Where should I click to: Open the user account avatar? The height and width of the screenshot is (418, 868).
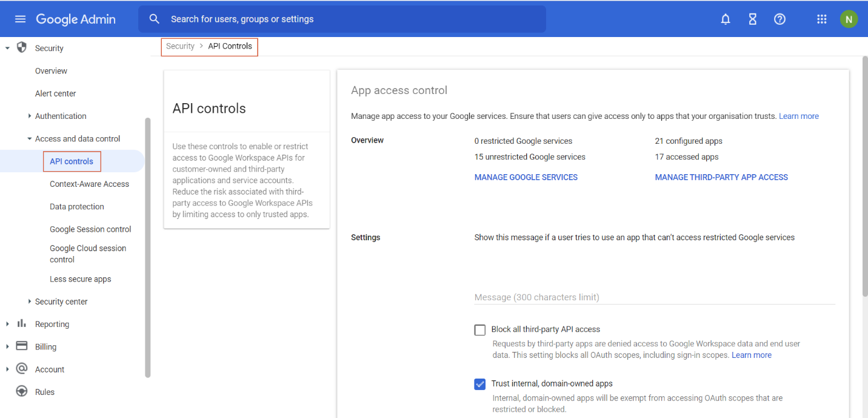point(849,19)
